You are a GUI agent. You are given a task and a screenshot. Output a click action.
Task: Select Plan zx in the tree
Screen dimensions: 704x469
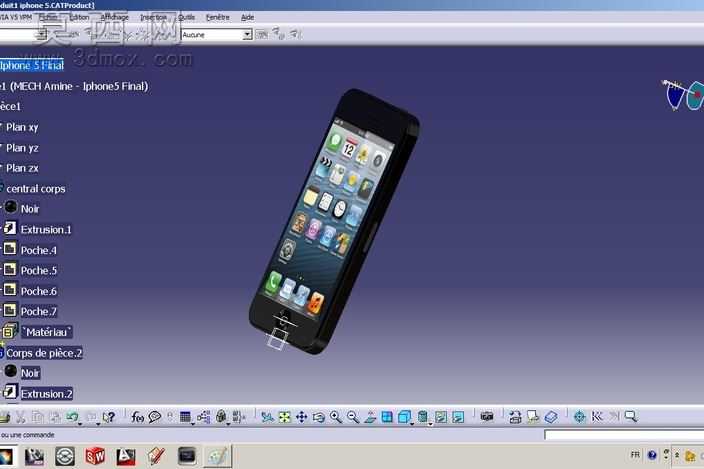click(x=22, y=168)
